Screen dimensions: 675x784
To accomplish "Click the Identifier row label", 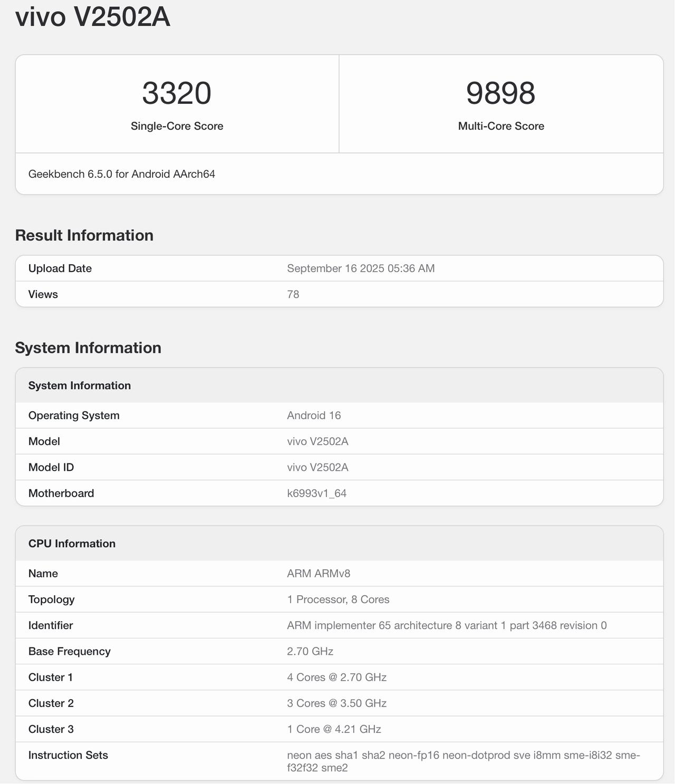I will 51,625.
